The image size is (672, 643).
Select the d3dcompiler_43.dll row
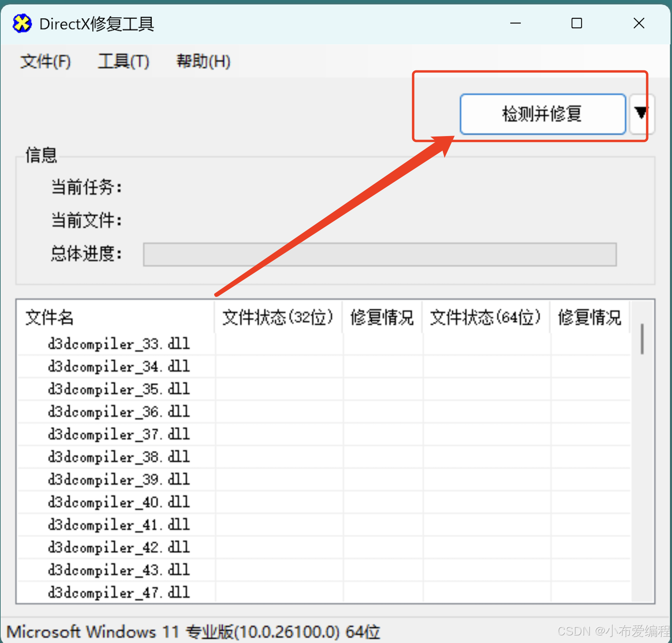point(324,571)
